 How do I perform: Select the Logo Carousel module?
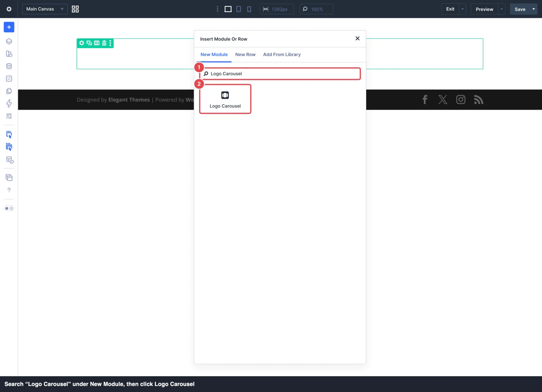225,99
